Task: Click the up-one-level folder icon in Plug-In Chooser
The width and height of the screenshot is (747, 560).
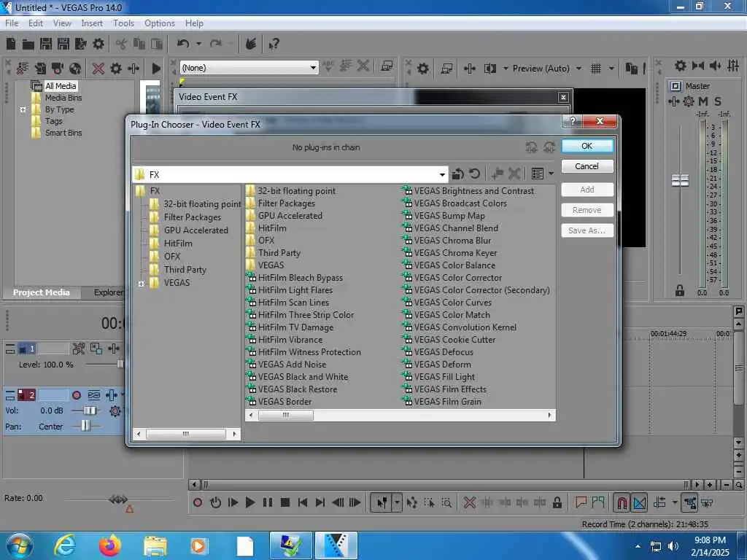Action: (458, 174)
